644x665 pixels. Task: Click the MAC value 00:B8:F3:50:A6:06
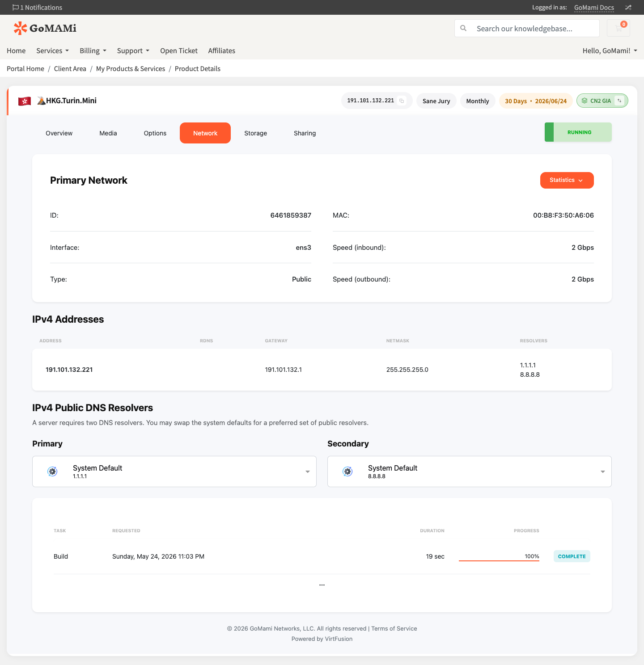tap(563, 215)
